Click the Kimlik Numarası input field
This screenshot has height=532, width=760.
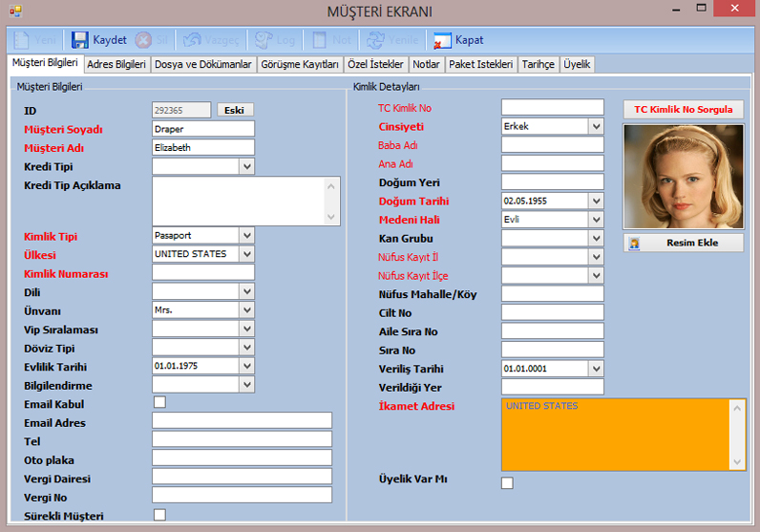(203, 272)
